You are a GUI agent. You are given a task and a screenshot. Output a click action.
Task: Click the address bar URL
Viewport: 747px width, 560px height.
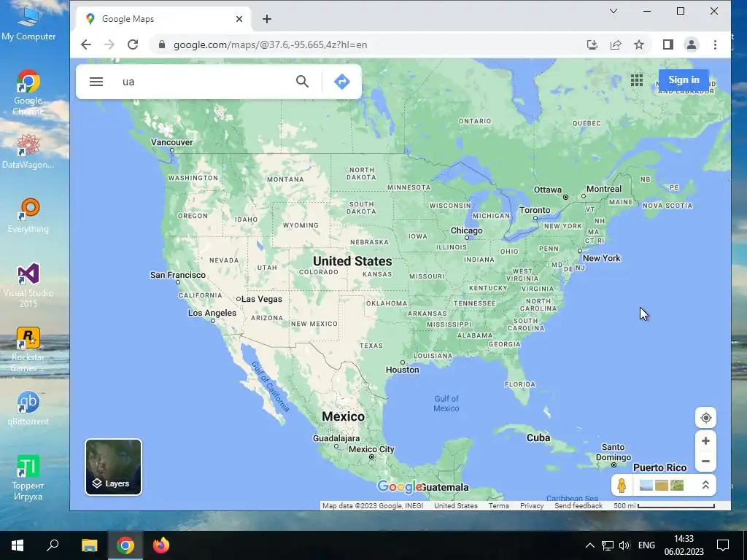click(270, 44)
